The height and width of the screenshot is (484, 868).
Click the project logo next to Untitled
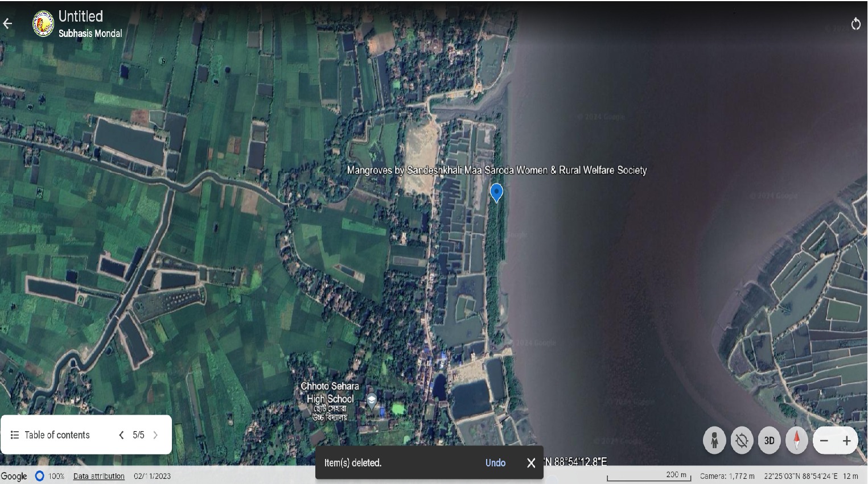click(43, 24)
